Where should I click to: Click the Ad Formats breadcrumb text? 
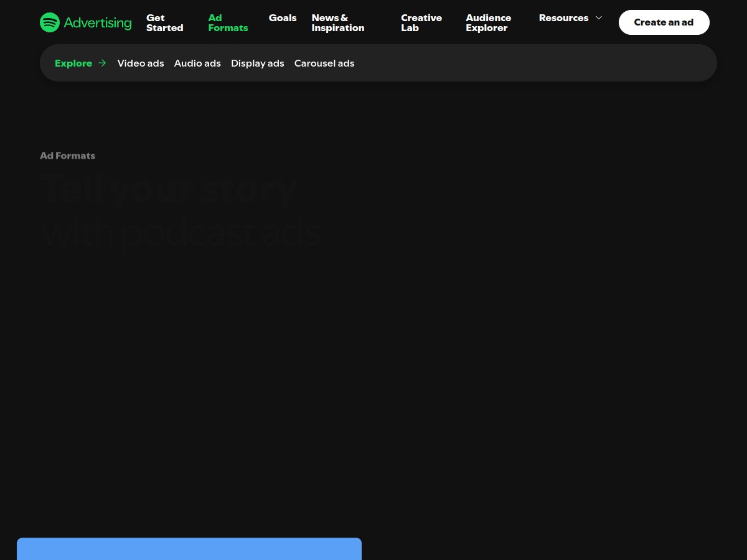pyautogui.click(x=68, y=156)
